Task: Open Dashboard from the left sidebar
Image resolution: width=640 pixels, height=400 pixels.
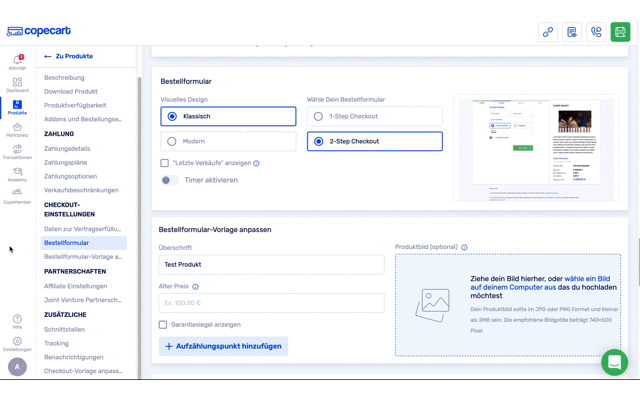Action: pos(17,85)
